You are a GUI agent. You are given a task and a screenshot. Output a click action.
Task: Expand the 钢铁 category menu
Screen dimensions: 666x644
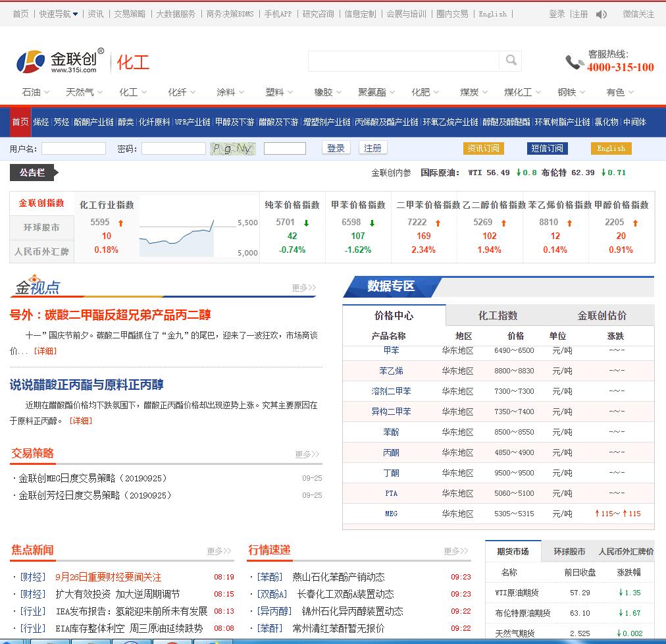(571, 92)
